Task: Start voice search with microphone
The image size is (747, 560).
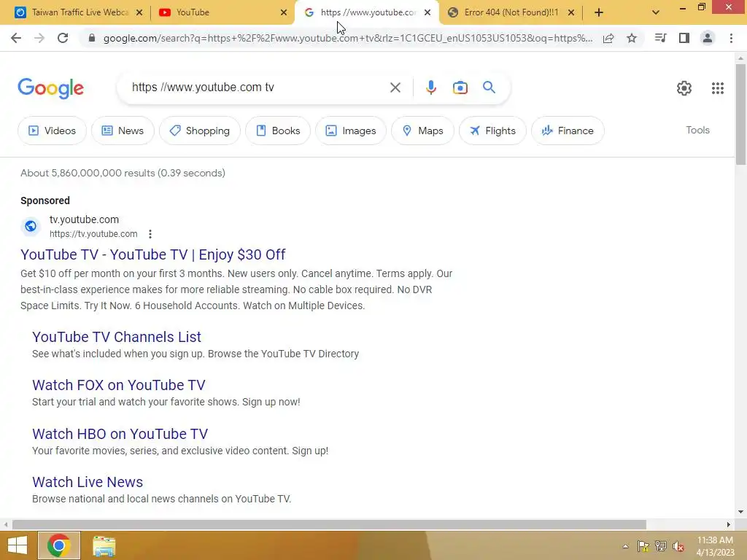Action: coord(430,87)
